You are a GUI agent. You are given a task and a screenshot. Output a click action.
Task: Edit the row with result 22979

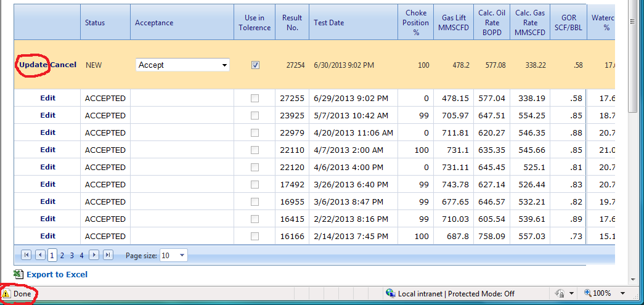(47, 132)
